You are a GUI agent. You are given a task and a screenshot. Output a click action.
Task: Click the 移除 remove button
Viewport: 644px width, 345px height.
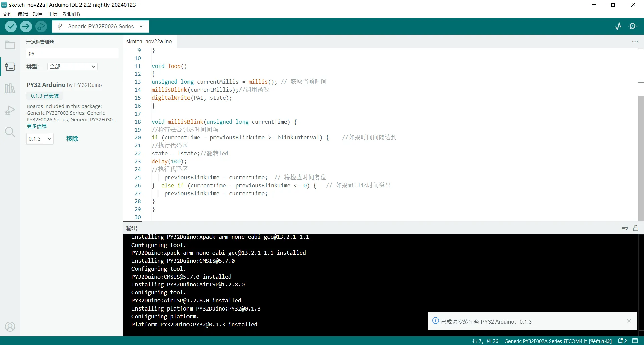tap(72, 139)
